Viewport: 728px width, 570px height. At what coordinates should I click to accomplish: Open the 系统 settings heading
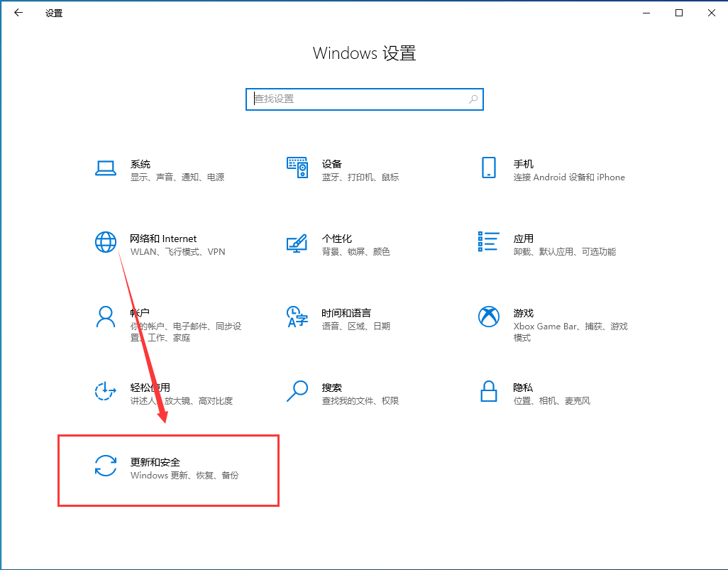click(x=140, y=164)
